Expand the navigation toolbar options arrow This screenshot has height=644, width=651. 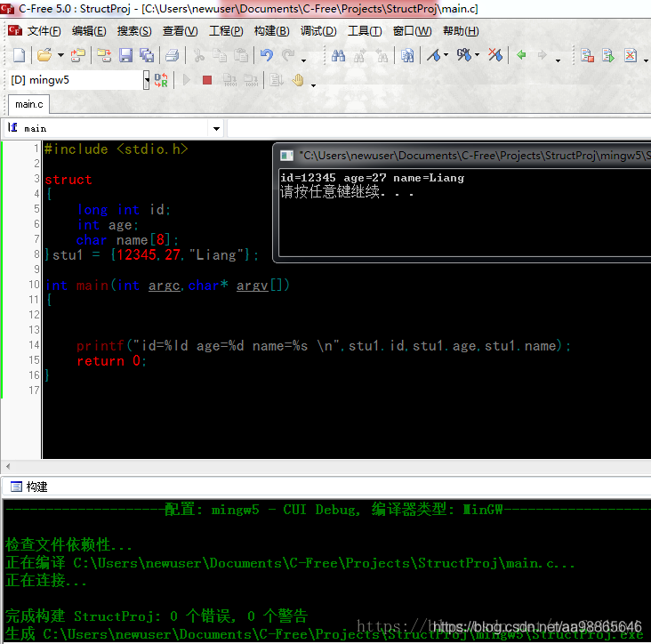[558, 60]
